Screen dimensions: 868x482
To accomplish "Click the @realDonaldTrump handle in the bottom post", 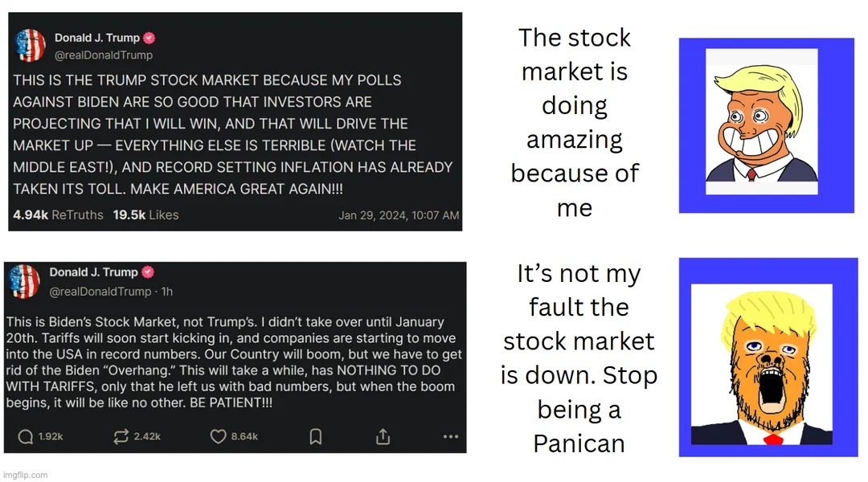I will point(100,291).
